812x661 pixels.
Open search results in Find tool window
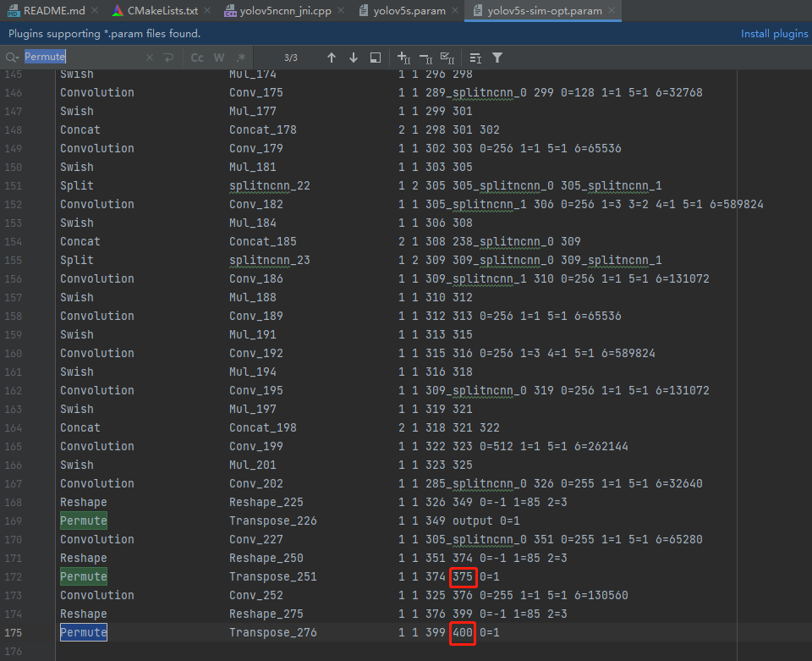375,58
